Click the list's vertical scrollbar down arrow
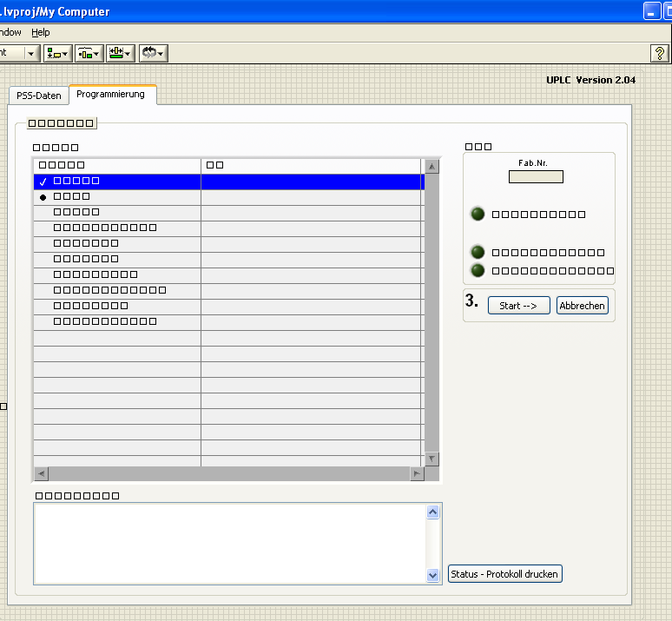672x621 pixels. [x=432, y=459]
